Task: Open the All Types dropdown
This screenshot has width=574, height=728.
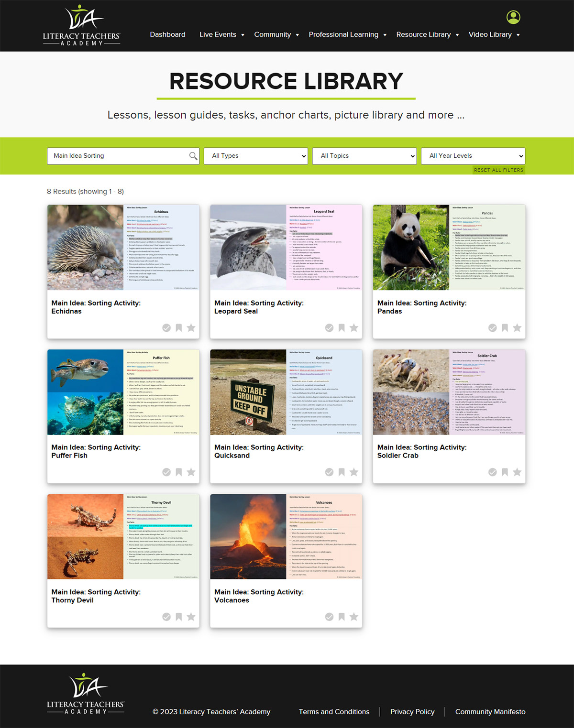Action: (255, 156)
